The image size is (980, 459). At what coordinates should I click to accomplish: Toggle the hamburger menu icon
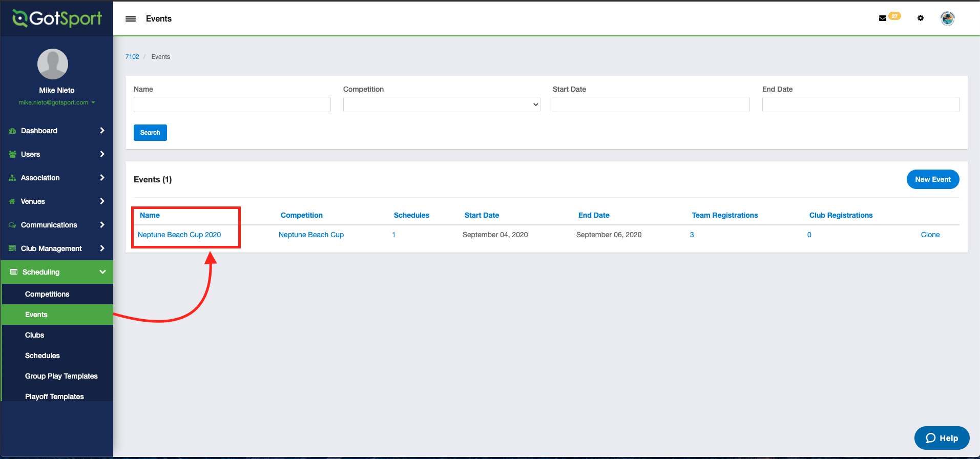(131, 19)
